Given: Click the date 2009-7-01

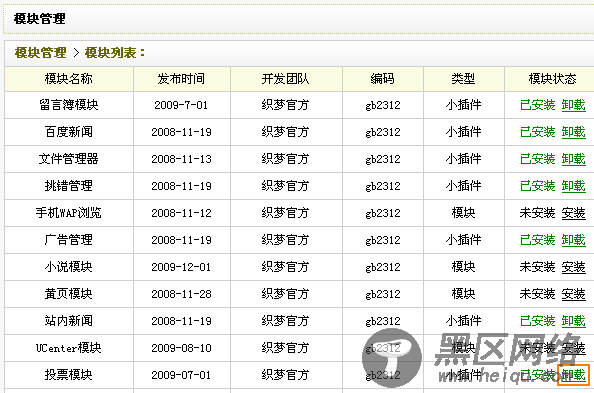Looking at the screenshot, I should coord(181,105).
